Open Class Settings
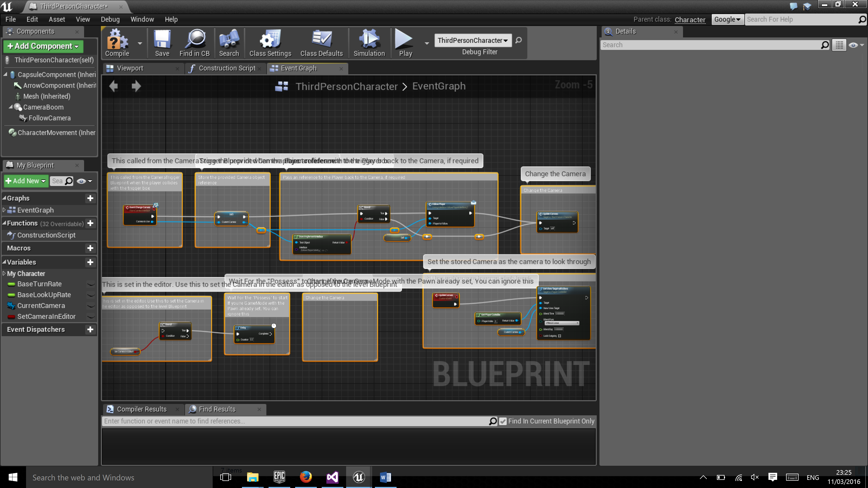The image size is (868, 488). tap(270, 43)
